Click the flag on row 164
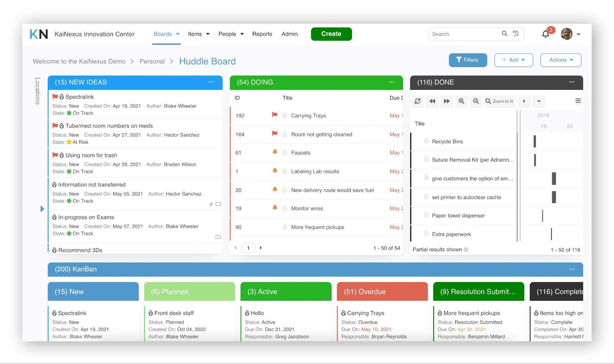Image resolution: width=614 pixels, height=364 pixels. point(275,133)
